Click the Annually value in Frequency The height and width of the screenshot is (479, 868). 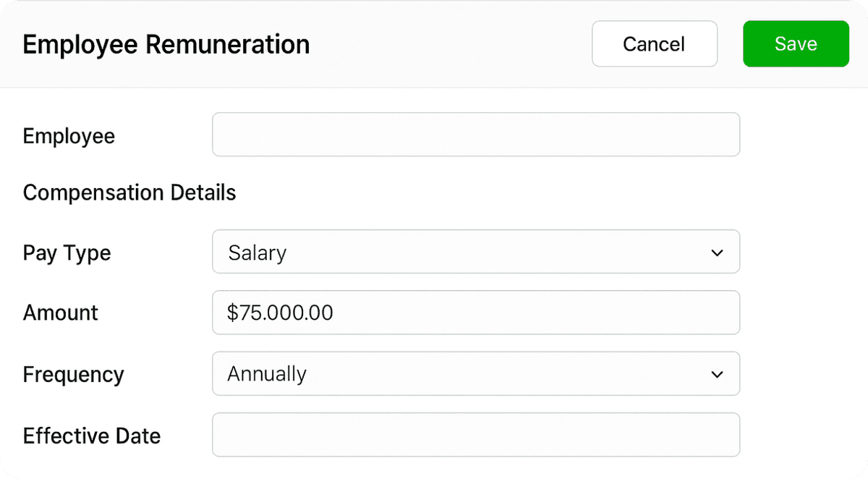267,374
